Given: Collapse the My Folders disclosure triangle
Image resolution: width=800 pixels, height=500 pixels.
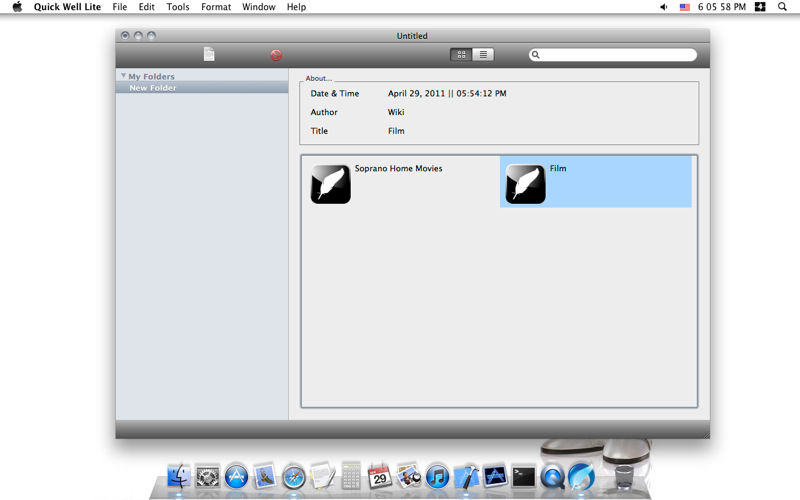Looking at the screenshot, I should [123, 76].
